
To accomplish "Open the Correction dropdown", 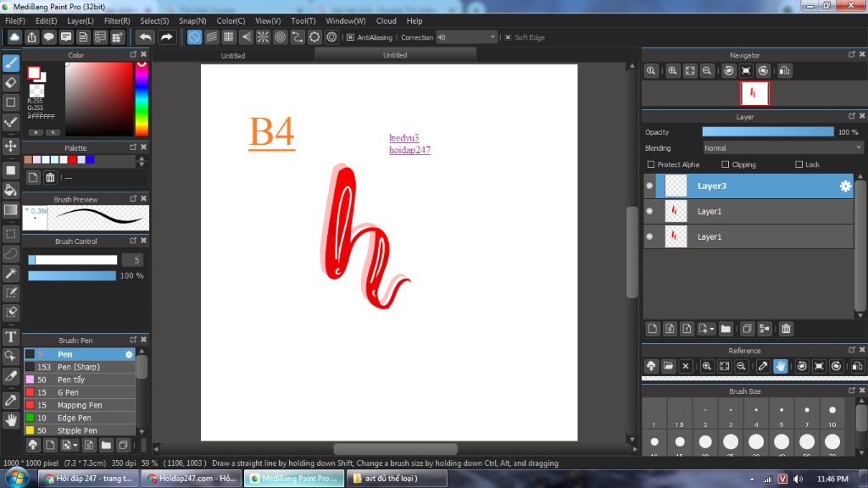I will pyautogui.click(x=467, y=37).
